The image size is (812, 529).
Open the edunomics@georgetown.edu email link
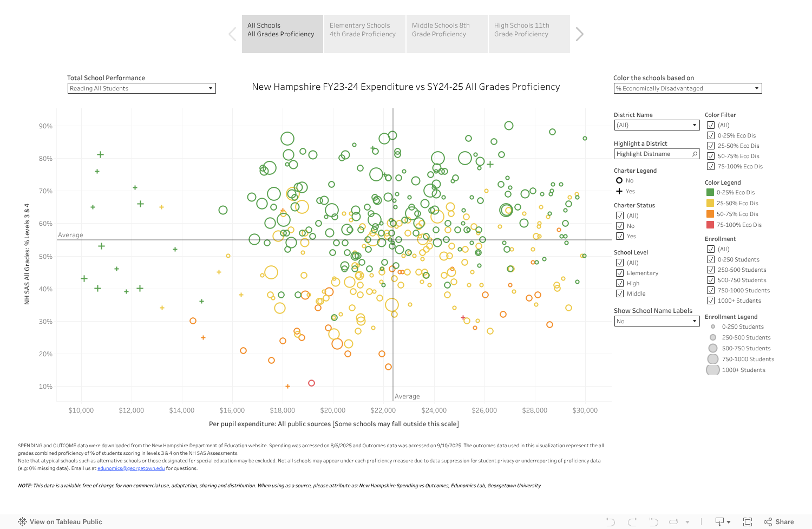click(x=130, y=468)
